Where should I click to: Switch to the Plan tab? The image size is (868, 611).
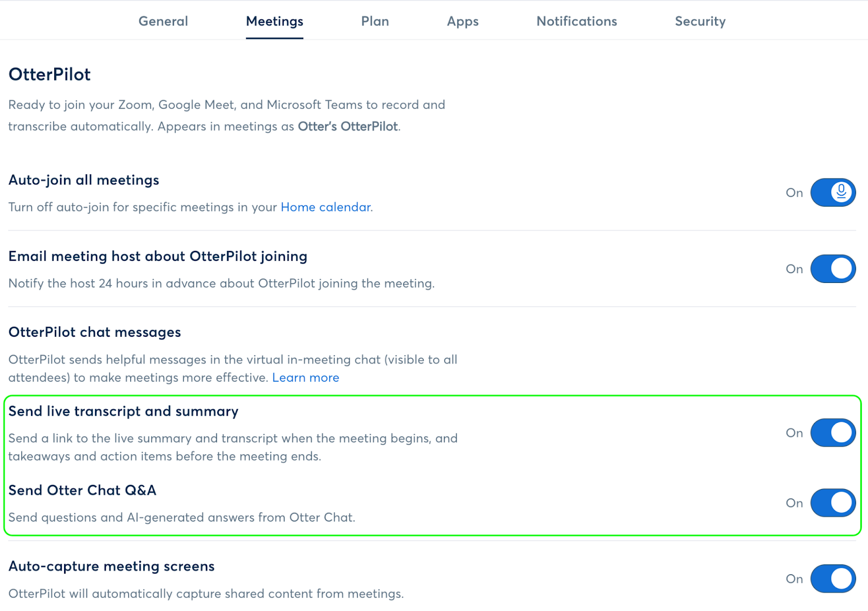pos(375,21)
